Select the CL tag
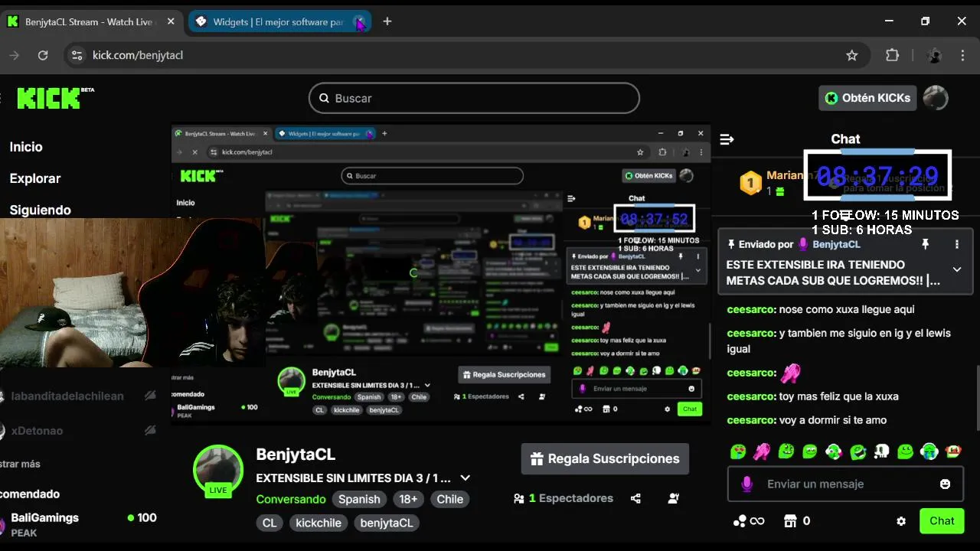 click(269, 523)
